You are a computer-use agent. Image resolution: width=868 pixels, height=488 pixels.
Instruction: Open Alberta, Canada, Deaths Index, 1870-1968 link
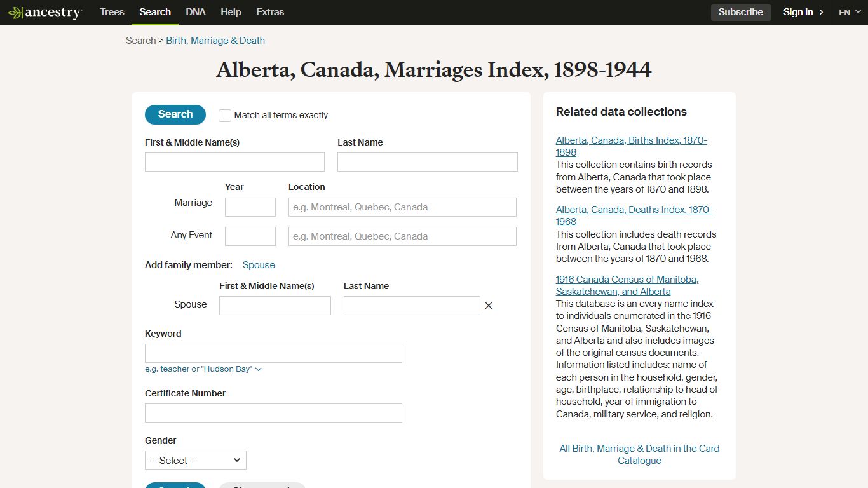tap(634, 215)
